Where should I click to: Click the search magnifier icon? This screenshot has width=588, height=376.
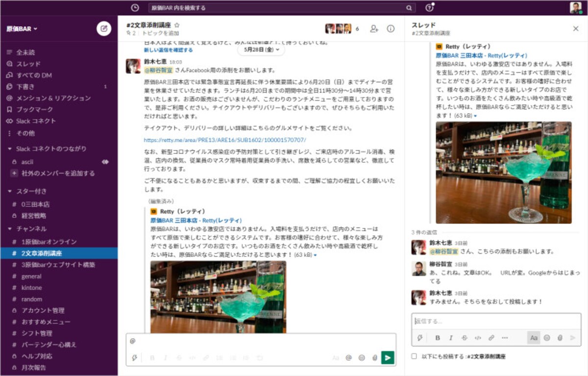(x=409, y=8)
